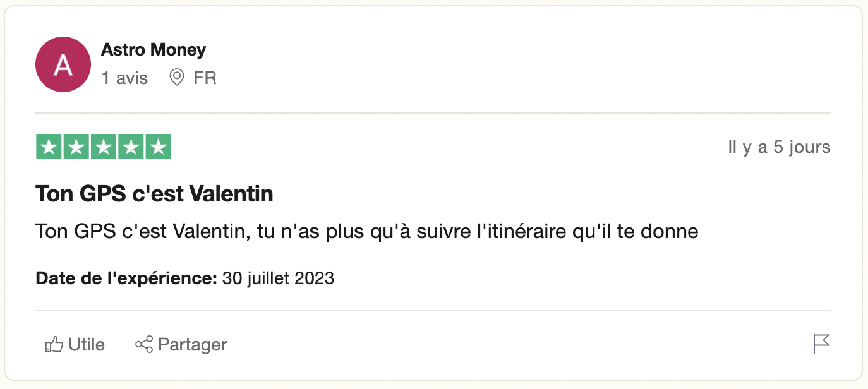The width and height of the screenshot is (868, 389).
Task: Click the "Il y a 5 jours" timestamp
Action: point(779,147)
